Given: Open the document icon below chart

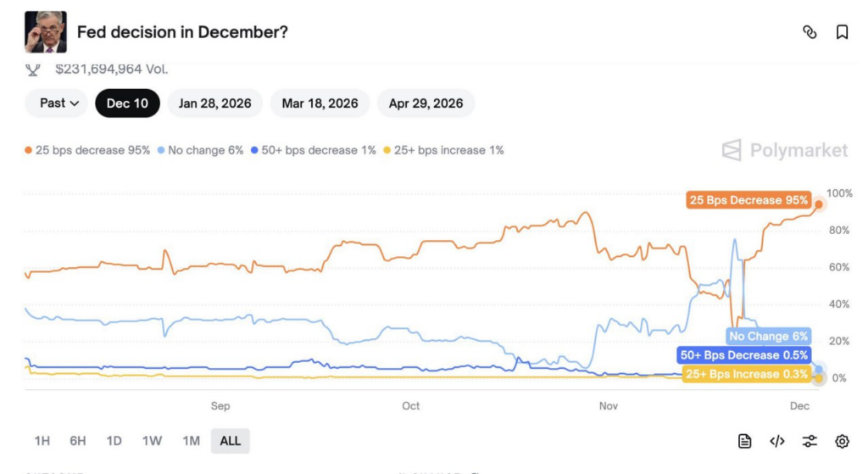Looking at the screenshot, I should coord(744,441).
